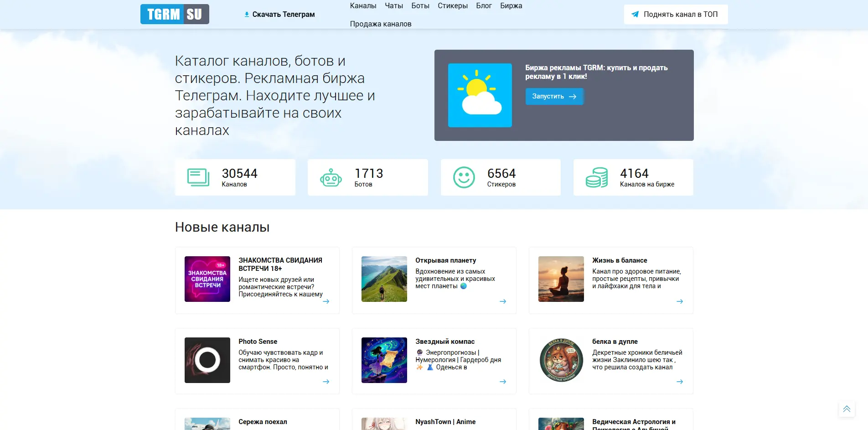Image resolution: width=868 pixels, height=430 pixels.
Task: Click the белка в дупле channel image
Action: (x=561, y=360)
